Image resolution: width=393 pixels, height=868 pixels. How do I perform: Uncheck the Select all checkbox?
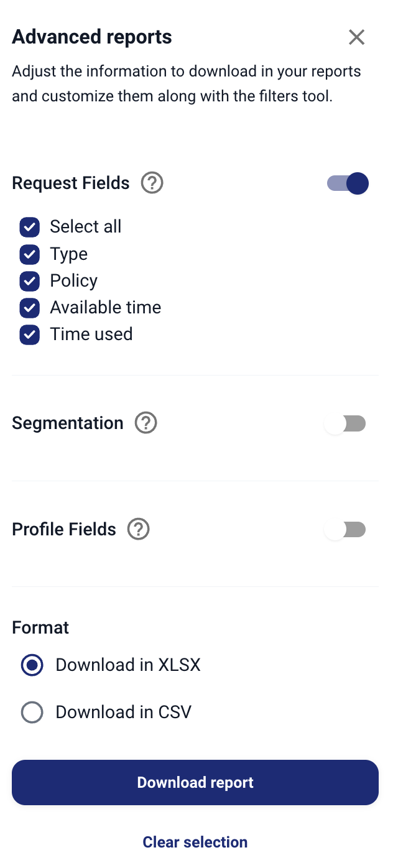click(30, 228)
